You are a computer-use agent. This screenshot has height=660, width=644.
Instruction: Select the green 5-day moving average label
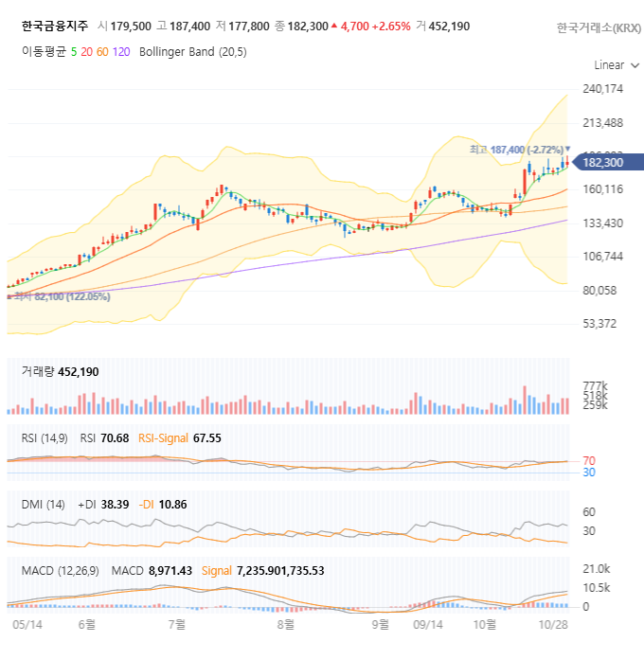(74, 52)
